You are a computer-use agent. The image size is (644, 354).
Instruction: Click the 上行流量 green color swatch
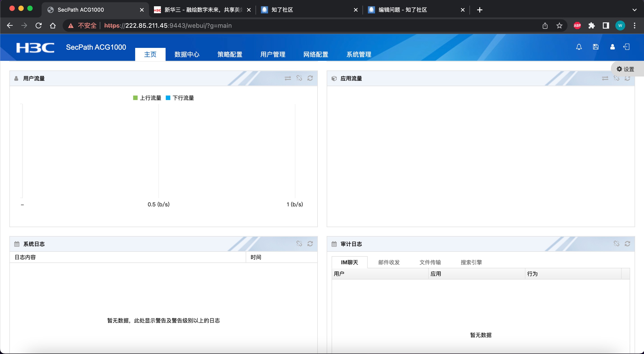[x=135, y=98]
